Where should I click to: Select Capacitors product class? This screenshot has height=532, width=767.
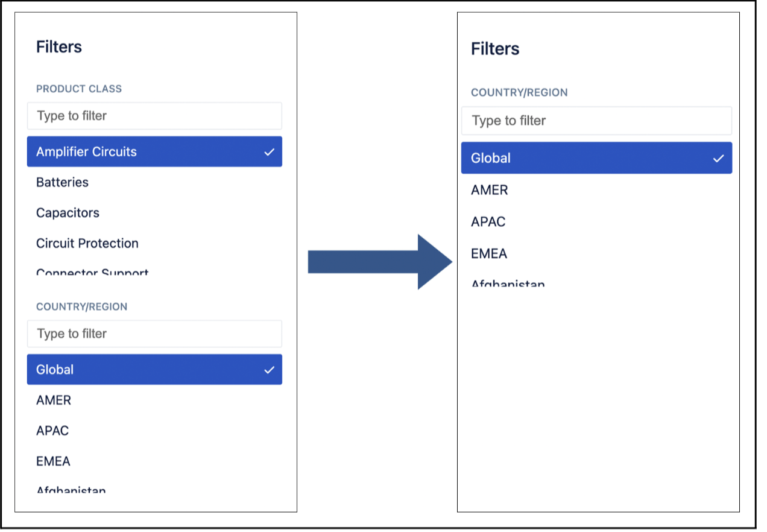click(x=68, y=213)
